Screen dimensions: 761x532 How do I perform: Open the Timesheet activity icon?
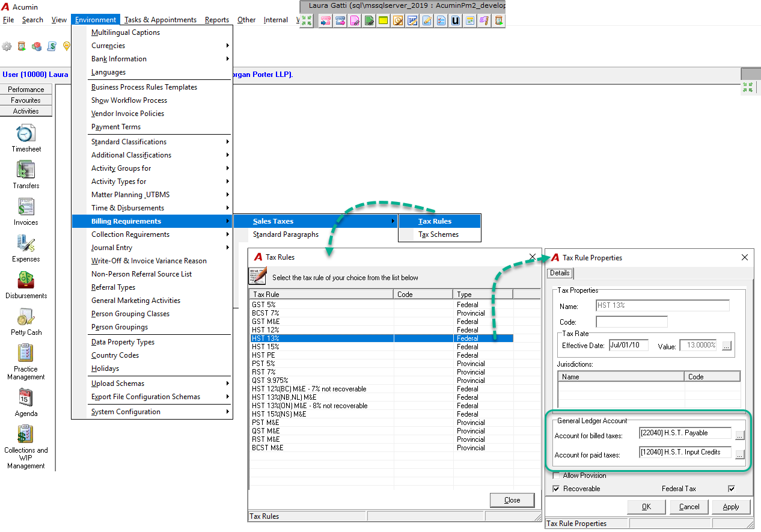(26, 133)
